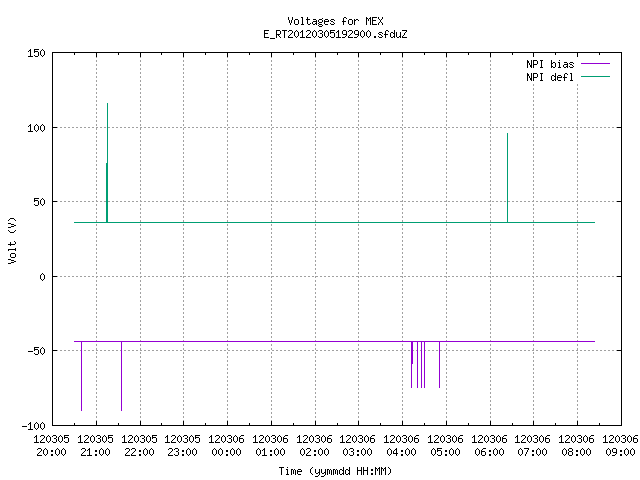Click the 'NPI bias' legend label
The image size is (640, 480).
(x=550, y=64)
